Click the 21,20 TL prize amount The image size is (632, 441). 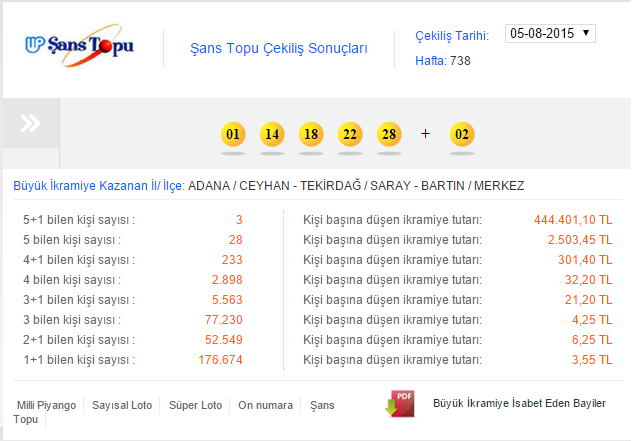[x=588, y=300]
